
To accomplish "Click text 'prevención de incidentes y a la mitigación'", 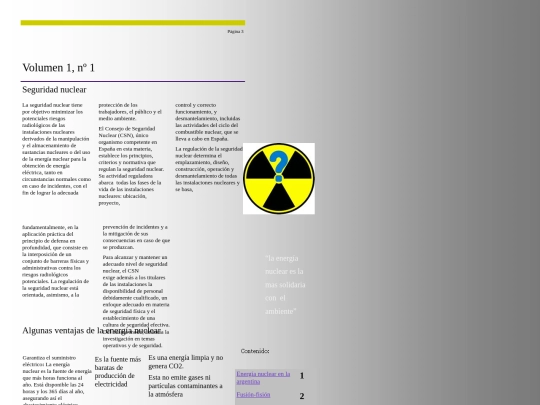I will click(x=136, y=237).
